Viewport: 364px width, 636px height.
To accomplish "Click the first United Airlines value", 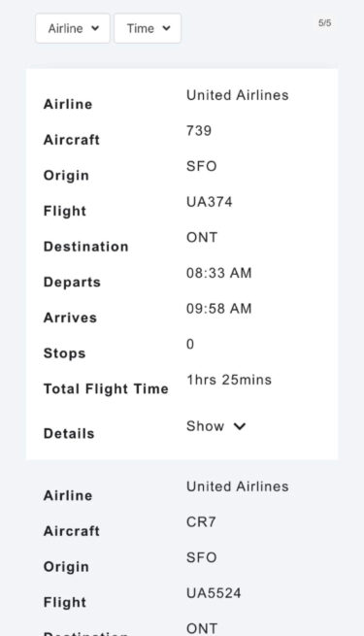I will coord(238,95).
